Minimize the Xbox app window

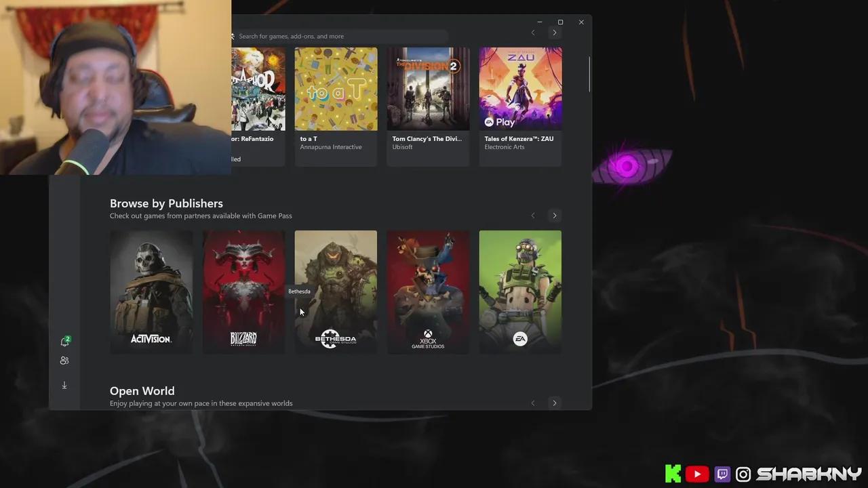(x=540, y=22)
